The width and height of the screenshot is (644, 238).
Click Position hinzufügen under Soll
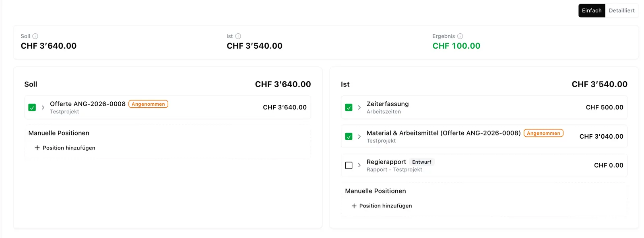pyautogui.click(x=65, y=148)
